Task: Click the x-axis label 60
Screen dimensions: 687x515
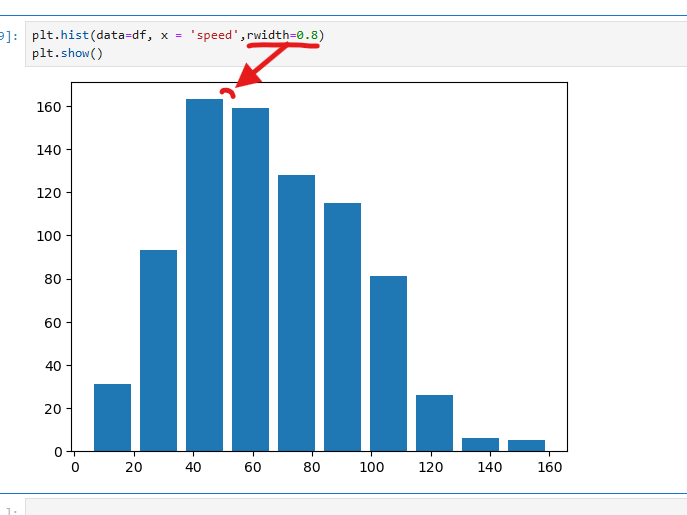Action: click(252, 467)
